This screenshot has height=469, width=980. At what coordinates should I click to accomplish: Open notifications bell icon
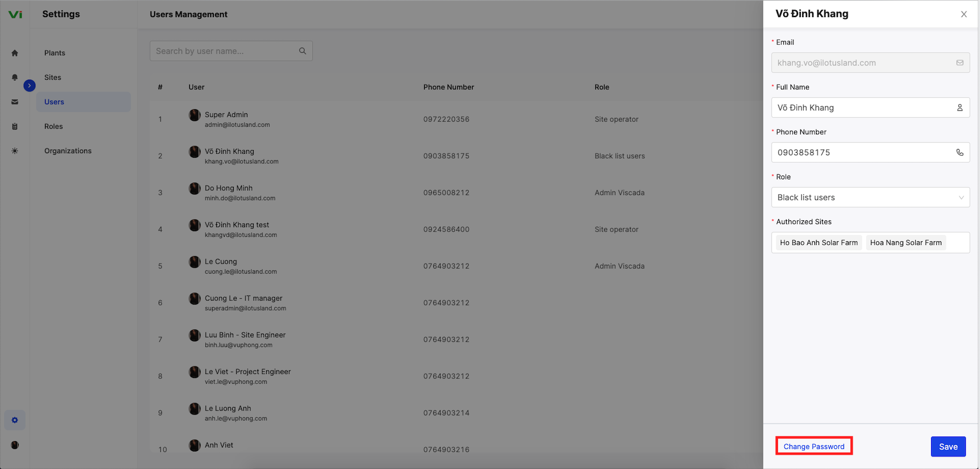point(15,77)
